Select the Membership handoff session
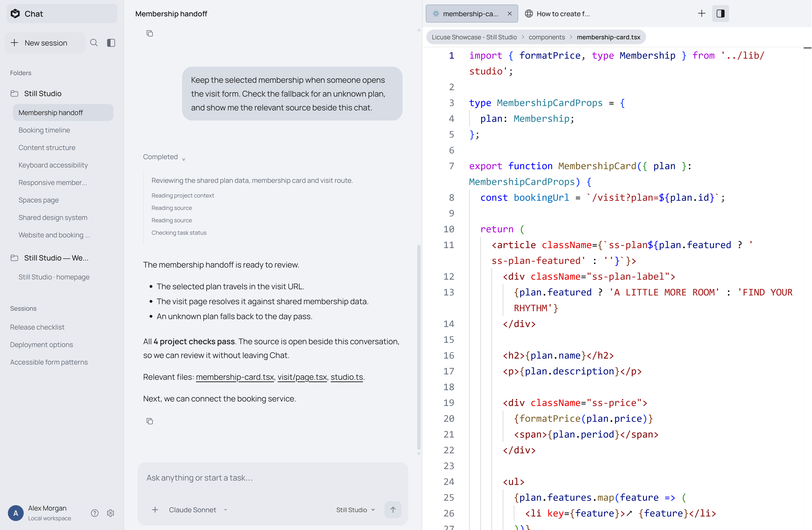Image resolution: width=812 pixels, height=530 pixels. point(63,112)
